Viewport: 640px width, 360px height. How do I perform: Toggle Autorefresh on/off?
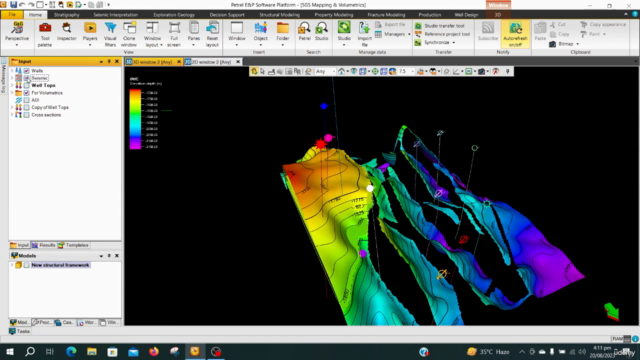(x=515, y=34)
